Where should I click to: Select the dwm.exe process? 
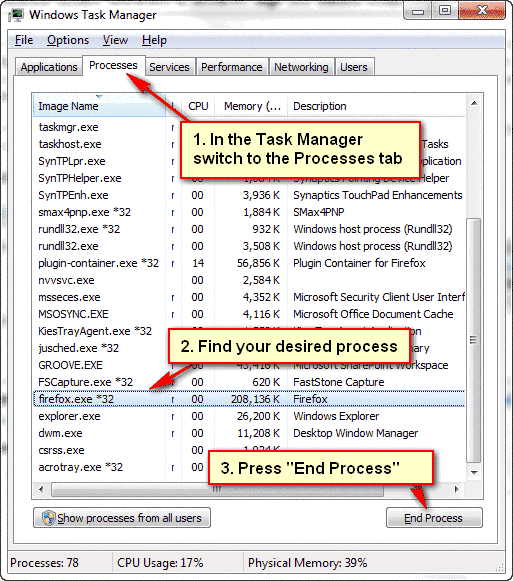tap(249, 434)
